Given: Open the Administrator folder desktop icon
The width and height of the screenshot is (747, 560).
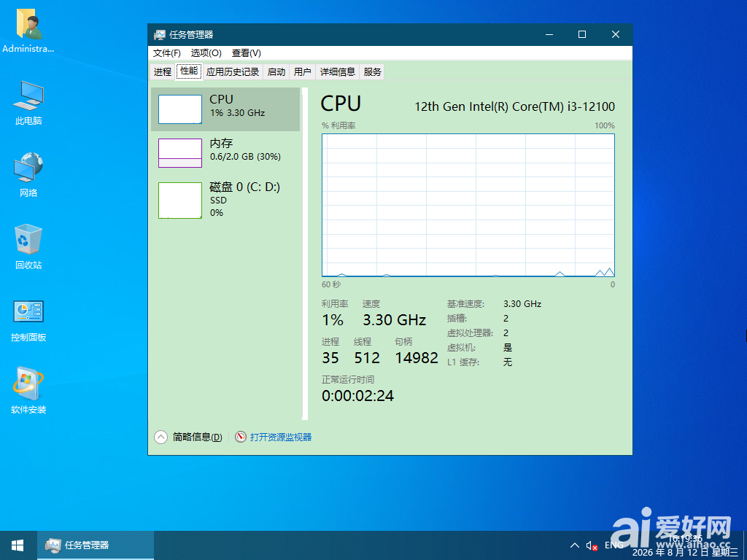Looking at the screenshot, I should 28,32.
